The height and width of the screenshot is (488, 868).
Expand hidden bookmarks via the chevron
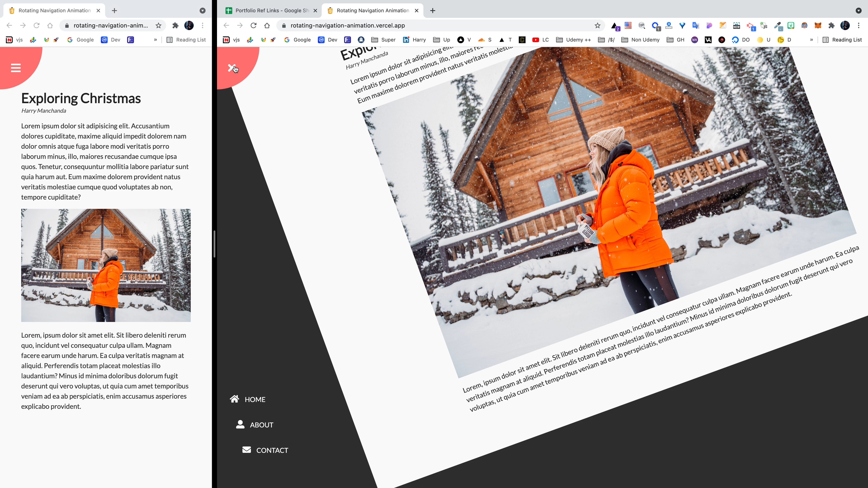click(x=811, y=40)
